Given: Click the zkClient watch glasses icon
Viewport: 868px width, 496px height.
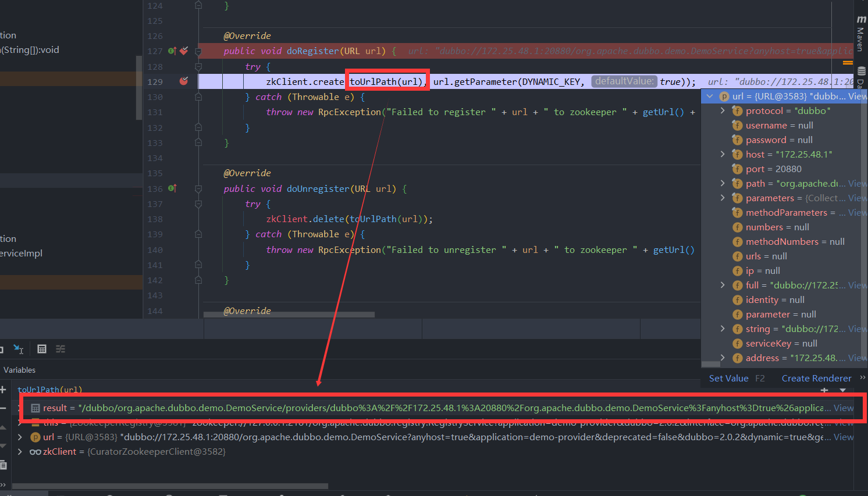Looking at the screenshot, I should [x=35, y=452].
